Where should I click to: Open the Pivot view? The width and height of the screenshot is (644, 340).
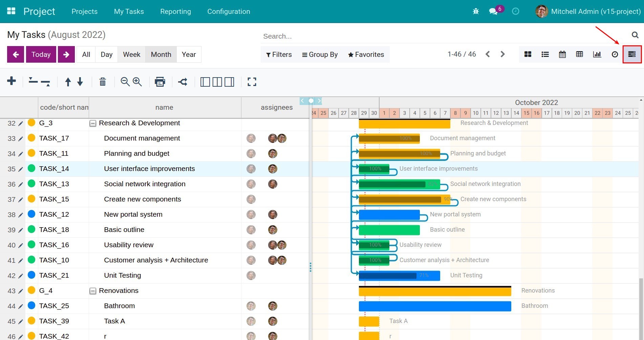(x=579, y=54)
